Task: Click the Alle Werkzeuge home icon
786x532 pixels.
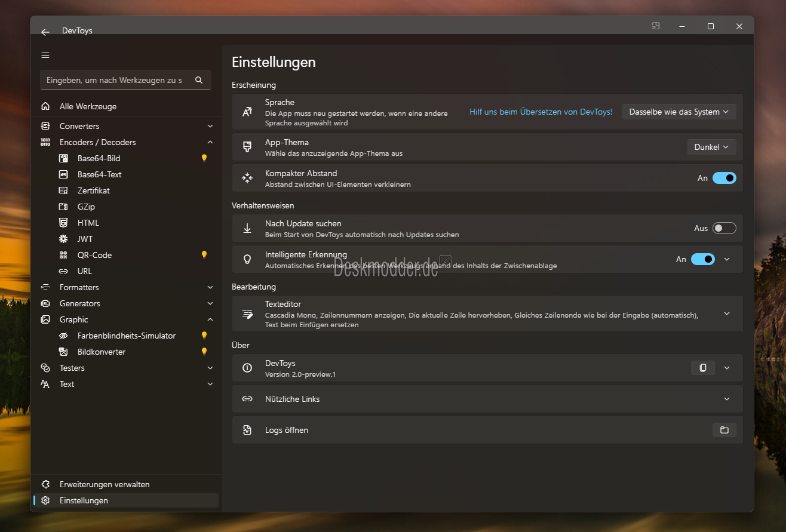Action: 45,106
